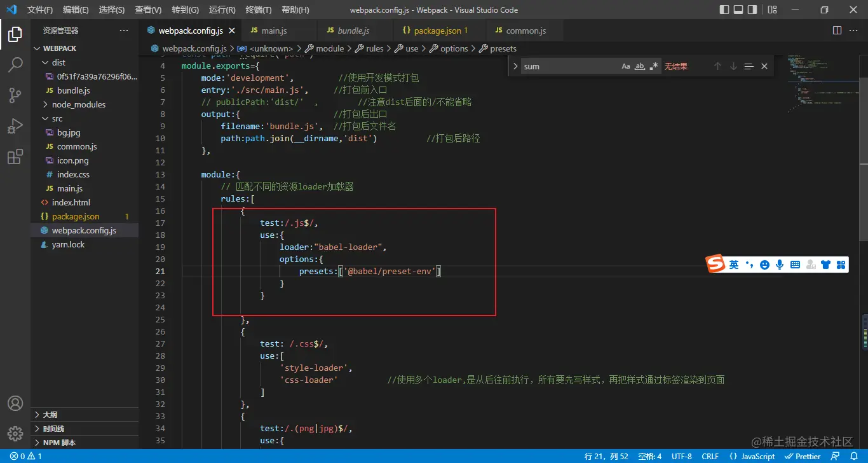Screen dimensions: 868x463
Task: Expand the replace toggle in find widget
Action: 515,66
